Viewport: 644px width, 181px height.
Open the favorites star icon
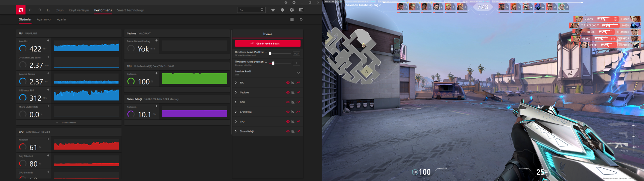coord(273,10)
